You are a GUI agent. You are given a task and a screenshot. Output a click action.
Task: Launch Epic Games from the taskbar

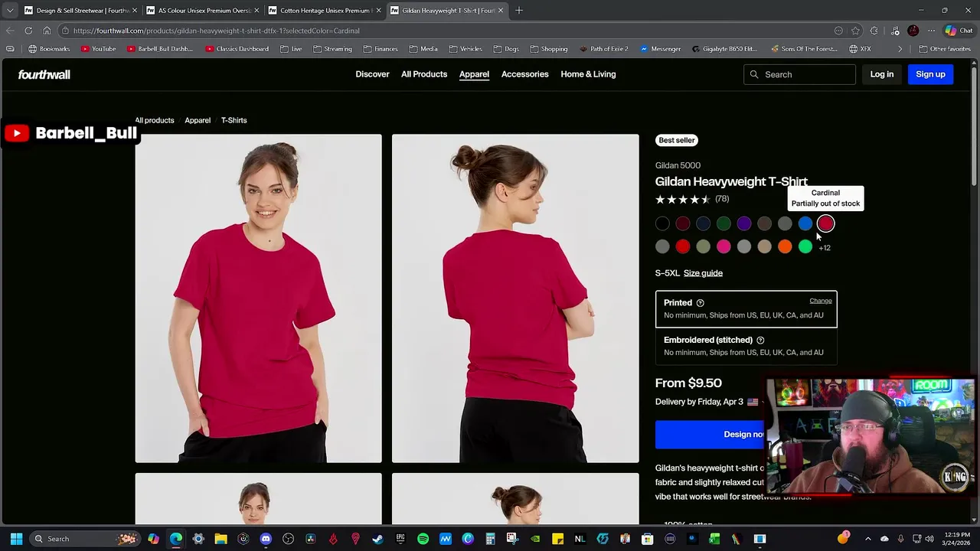400,539
